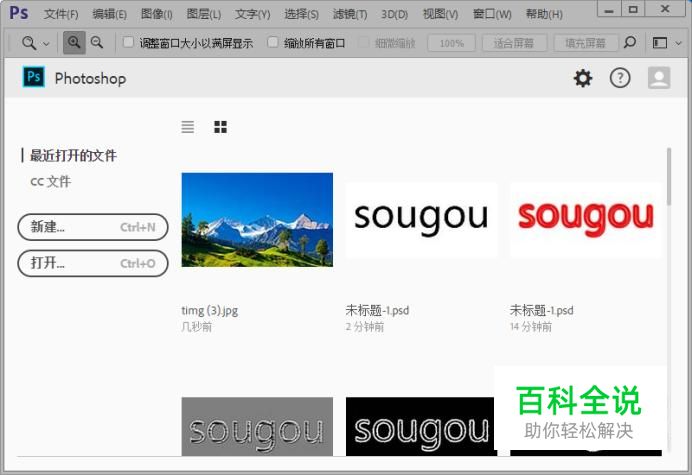Open the mountain landscape timg (3).jpg thumbnail

257,219
